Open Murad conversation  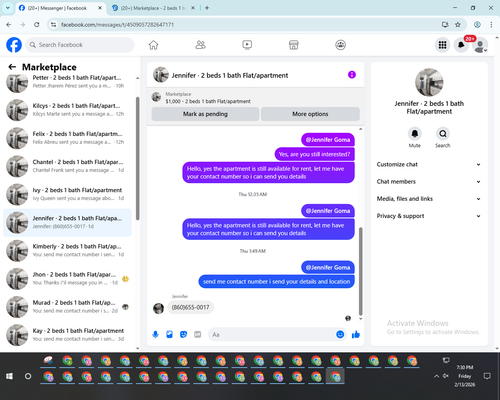pos(67,307)
